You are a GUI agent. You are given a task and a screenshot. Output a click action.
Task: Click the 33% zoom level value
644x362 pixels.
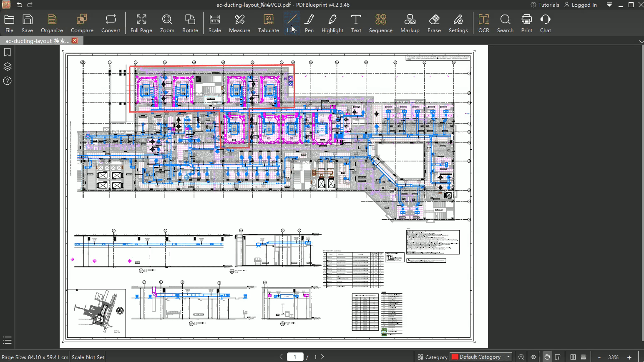click(613, 357)
